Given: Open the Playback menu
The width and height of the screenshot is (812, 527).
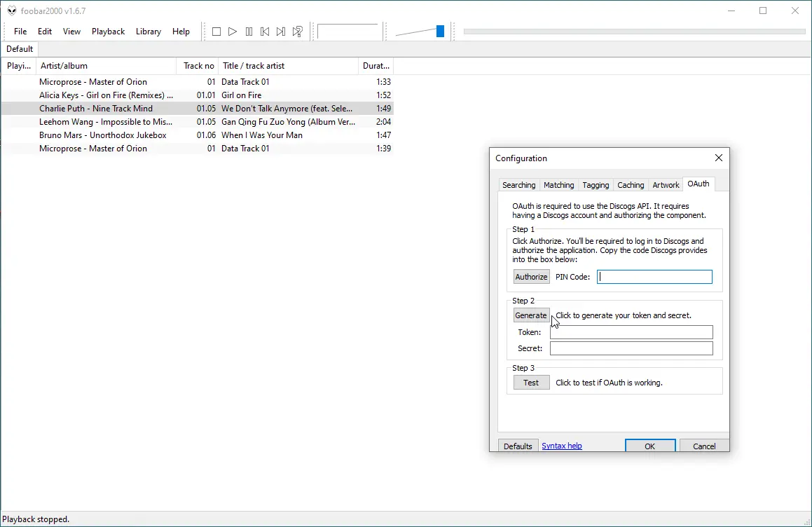Looking at the screenshot, I should [x=108, y=32].
